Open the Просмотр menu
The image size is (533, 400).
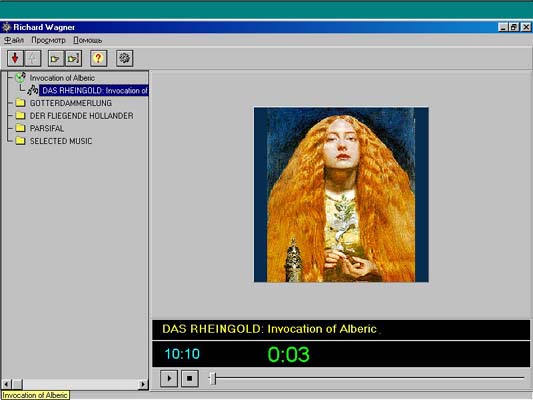[x=48, y=40]
